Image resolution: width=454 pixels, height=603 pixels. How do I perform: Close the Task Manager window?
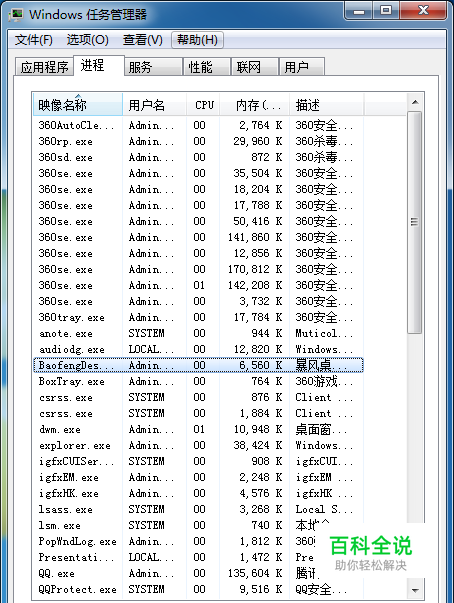pos(423,11)
